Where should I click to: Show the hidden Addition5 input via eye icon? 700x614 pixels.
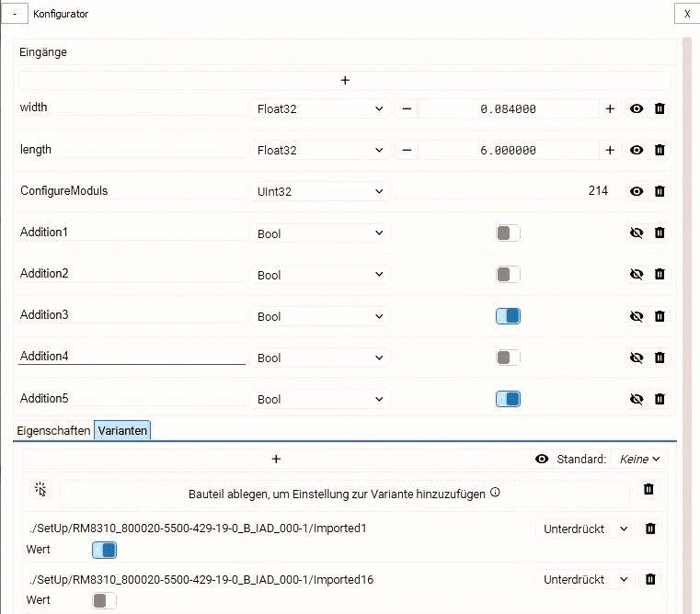click(637, 399)
